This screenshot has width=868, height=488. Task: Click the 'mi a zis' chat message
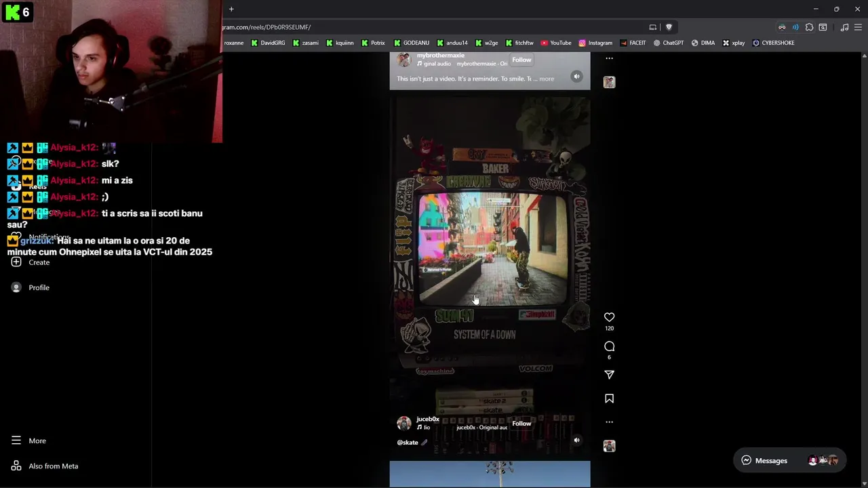coord(70,180)
